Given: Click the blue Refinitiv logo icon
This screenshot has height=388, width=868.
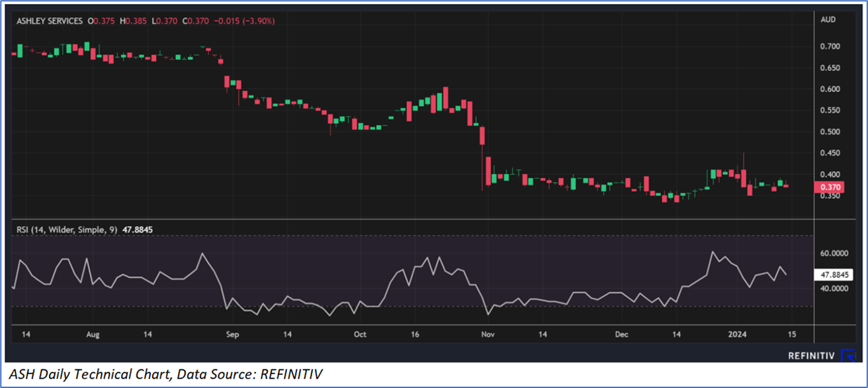Looking at the screenshot, I should [847, 356].
